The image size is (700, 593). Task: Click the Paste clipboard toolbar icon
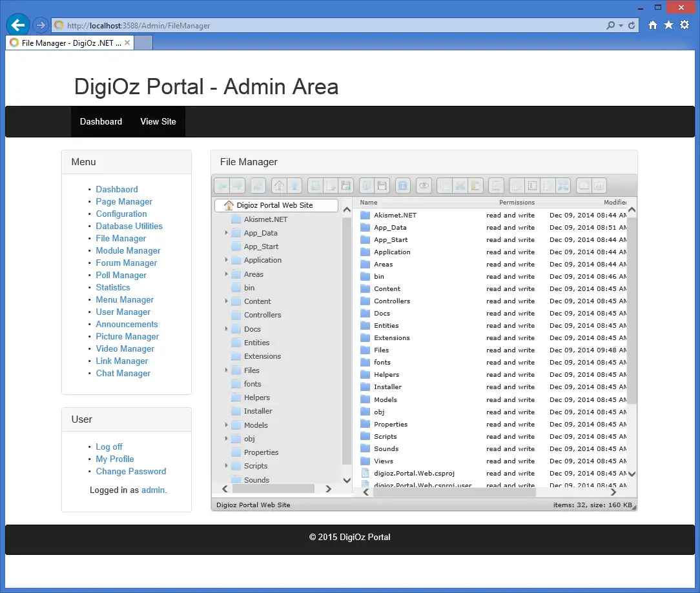(x=475, y=186)
